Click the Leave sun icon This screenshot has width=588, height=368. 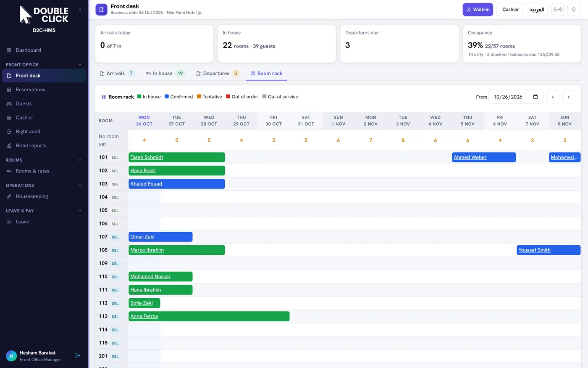pos(9,222)
